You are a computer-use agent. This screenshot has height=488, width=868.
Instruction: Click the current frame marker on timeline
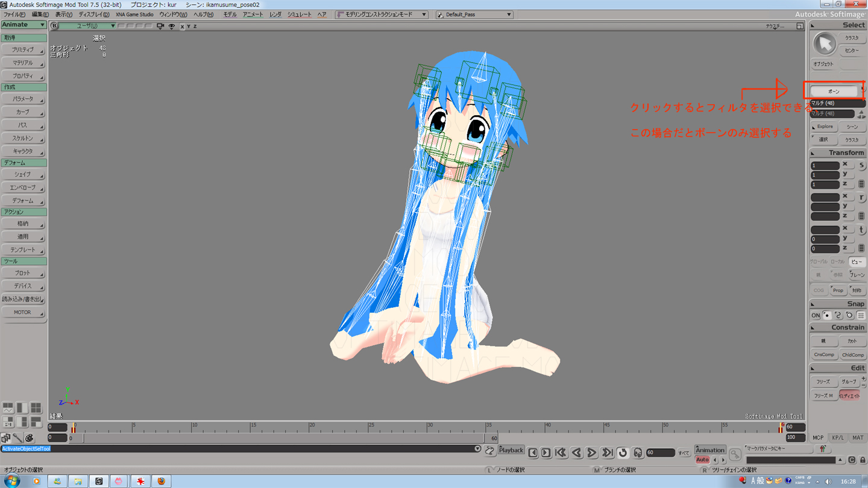point(74,428)
